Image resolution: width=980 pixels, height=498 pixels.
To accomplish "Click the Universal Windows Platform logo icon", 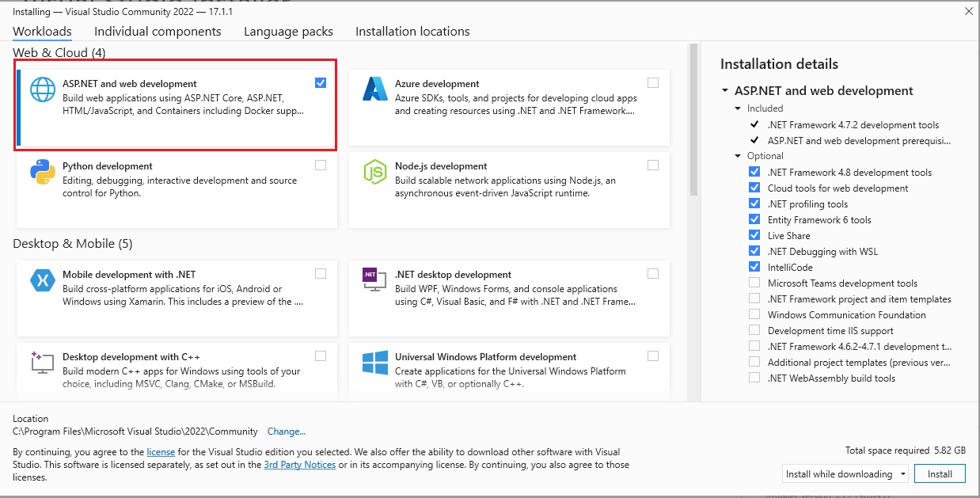I will coord(374,363).
